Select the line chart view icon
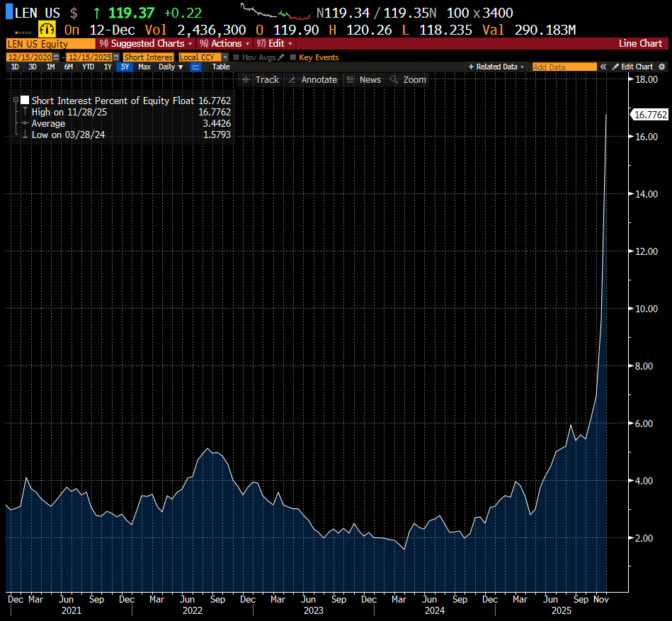 click(196, 67)
